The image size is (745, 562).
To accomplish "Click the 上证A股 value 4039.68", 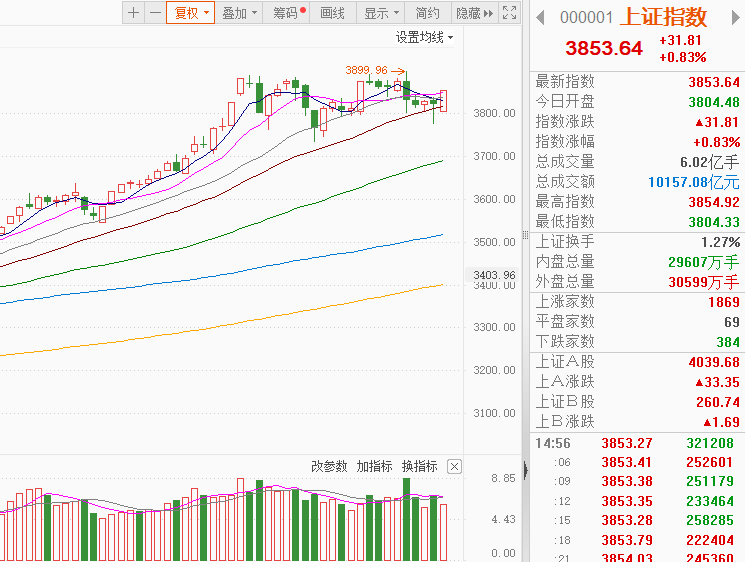I will click(x=714, y=362).
